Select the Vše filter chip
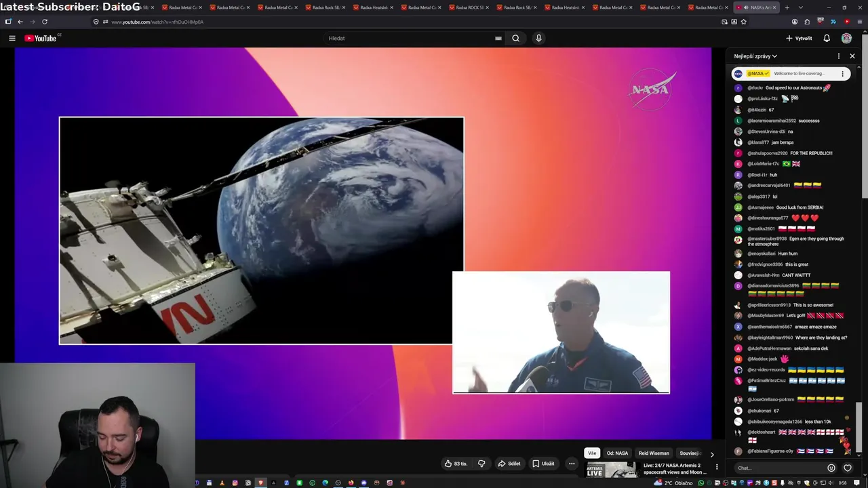 pyautogui.click(x=592, y=453)
